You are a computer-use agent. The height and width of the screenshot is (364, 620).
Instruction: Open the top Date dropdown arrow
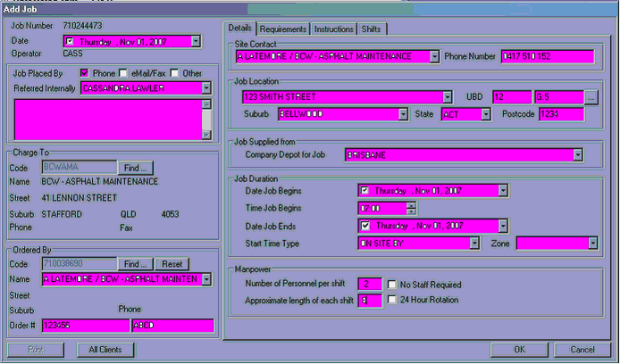tap(196, 41)
